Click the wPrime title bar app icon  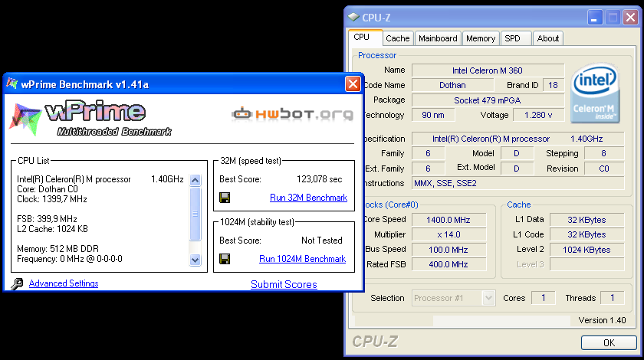12,83
